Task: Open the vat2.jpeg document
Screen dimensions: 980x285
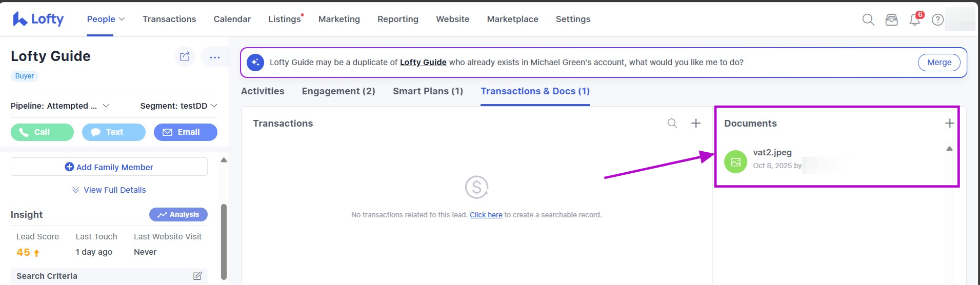Action: click(x=772, y=153)
